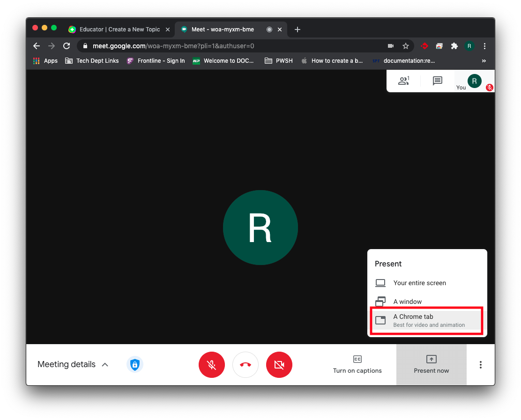Hang up with red phone icon
This screenshot has width=521, height=420.
tap(246, 365)
